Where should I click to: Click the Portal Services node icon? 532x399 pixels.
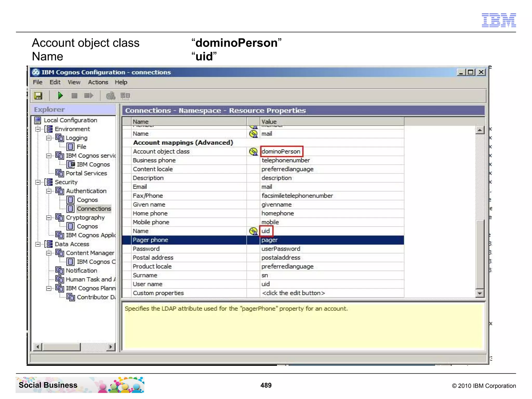pyautogui.click(x=60, y=173)
